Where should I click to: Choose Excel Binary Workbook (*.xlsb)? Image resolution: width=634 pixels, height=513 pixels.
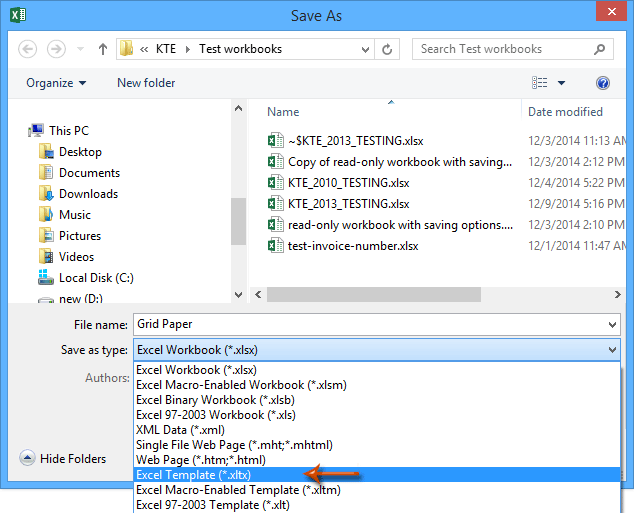(x=376, y=400)
